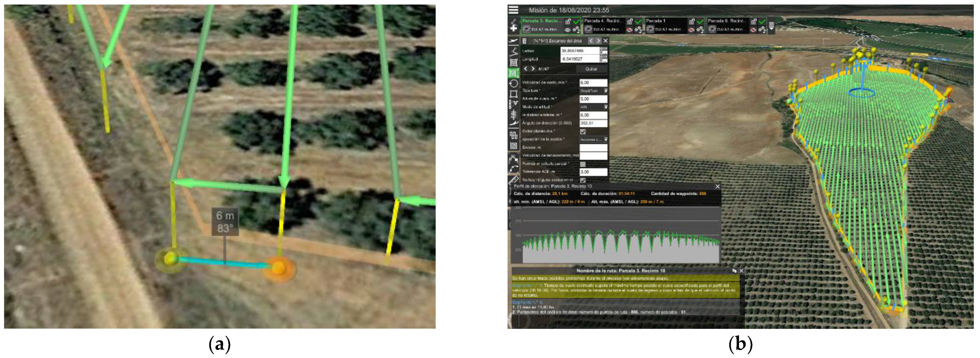The width and height of the screenshot is (980, 358).
Task: Select the Perimeter tool icon
Action: (513, 94)
